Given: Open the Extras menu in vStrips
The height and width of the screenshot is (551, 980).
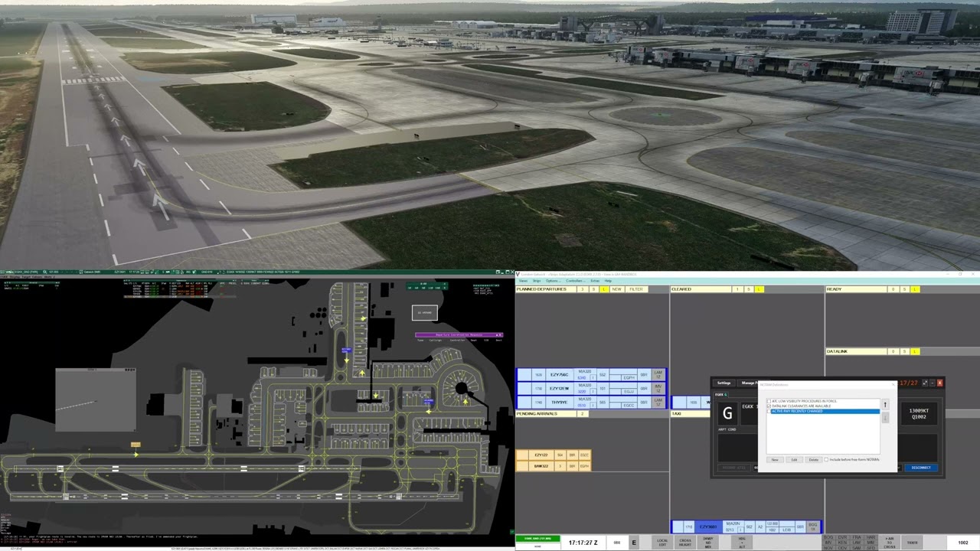Looking at the screenshot, I should coord(595,281).
